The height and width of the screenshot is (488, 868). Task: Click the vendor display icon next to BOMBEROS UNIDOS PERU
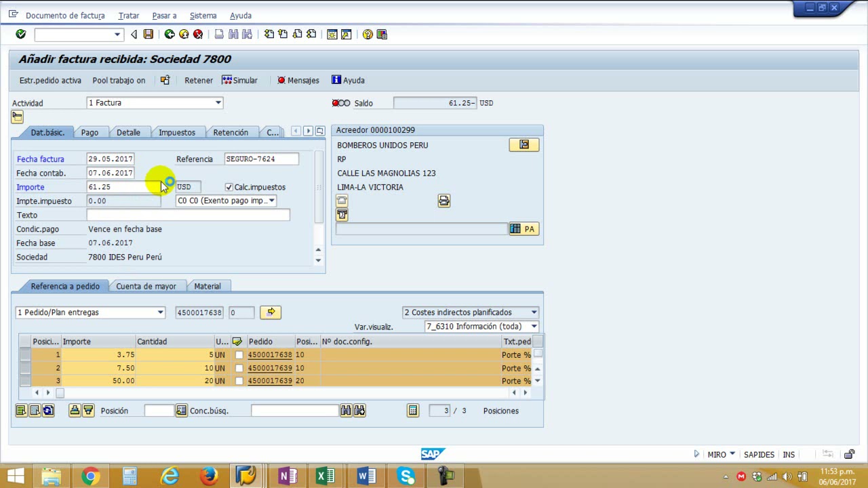(x=524, y=144)
